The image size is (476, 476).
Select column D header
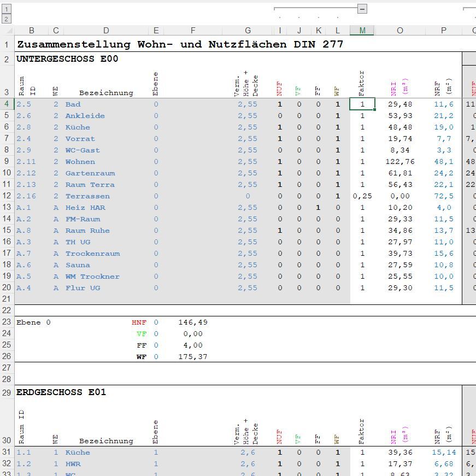click(x=106, y=31)
